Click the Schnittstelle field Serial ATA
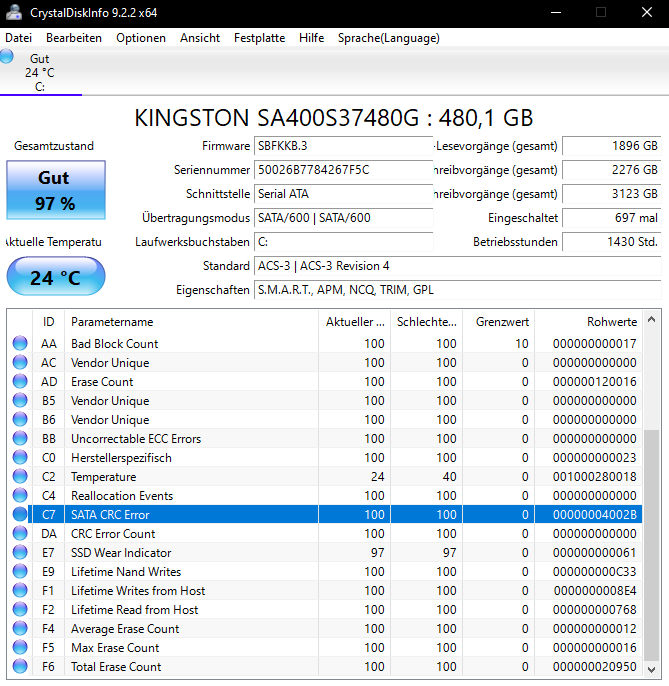 343,194
